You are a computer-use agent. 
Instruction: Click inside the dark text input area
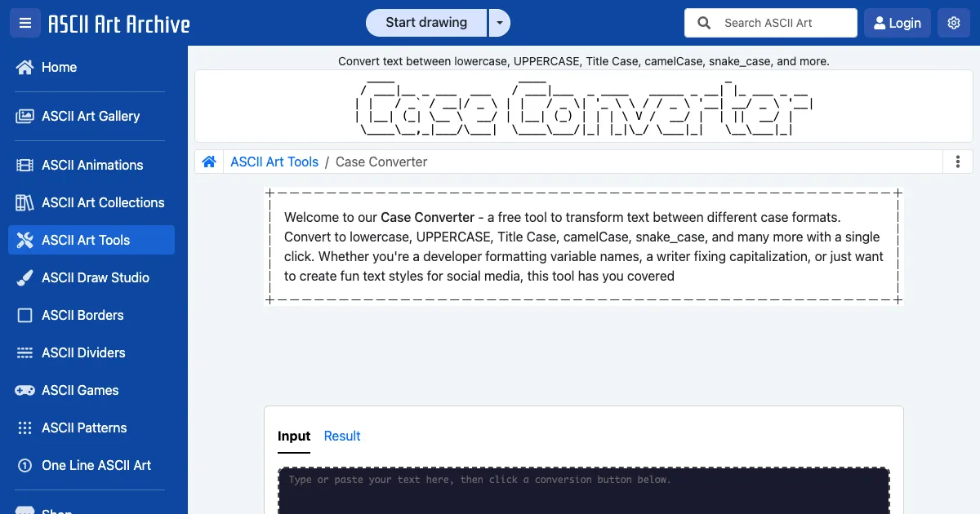point(583,494)
